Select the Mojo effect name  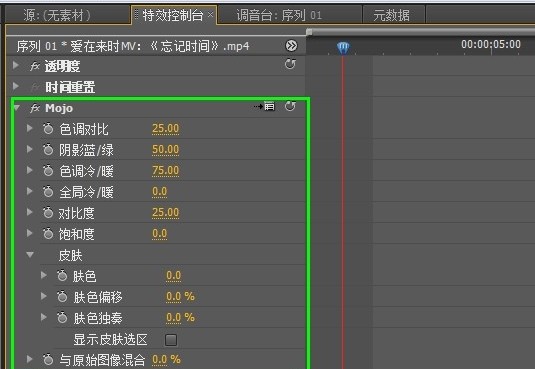(59, 108)
